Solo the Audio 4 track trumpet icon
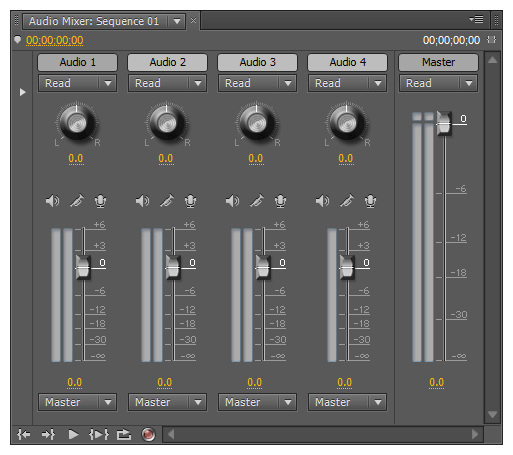This screenshot has width=513, height=455. (x=347, y=201)
